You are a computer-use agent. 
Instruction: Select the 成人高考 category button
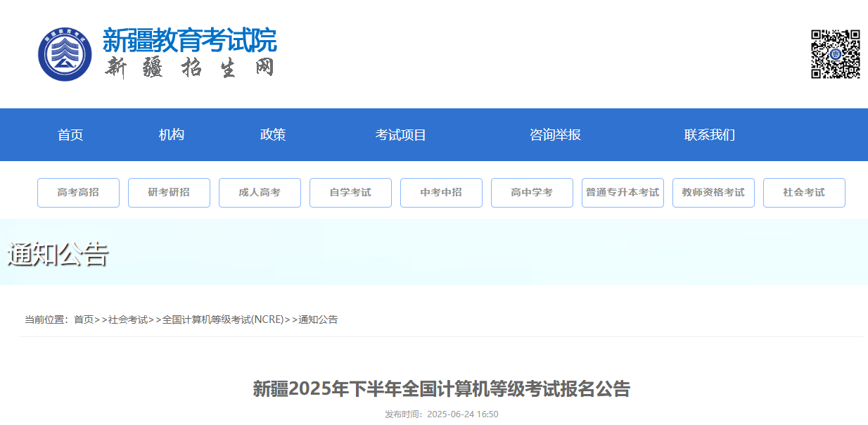[x=260, y=193]
